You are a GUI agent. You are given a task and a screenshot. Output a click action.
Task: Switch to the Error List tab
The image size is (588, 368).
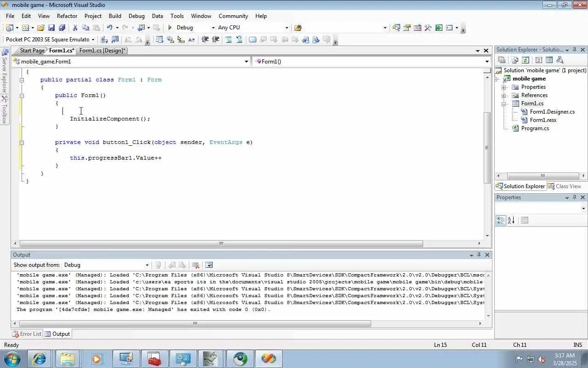27,334
